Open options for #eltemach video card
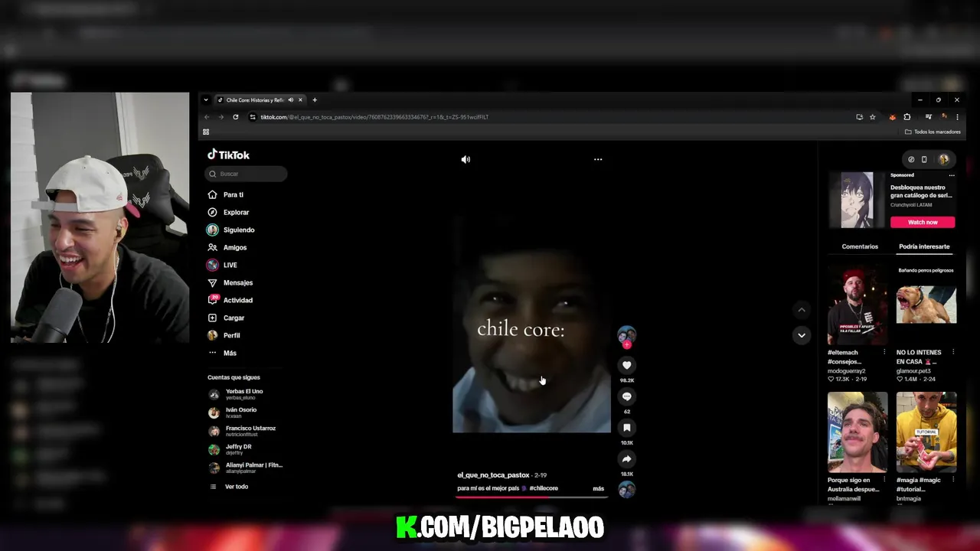 point(884,352)
